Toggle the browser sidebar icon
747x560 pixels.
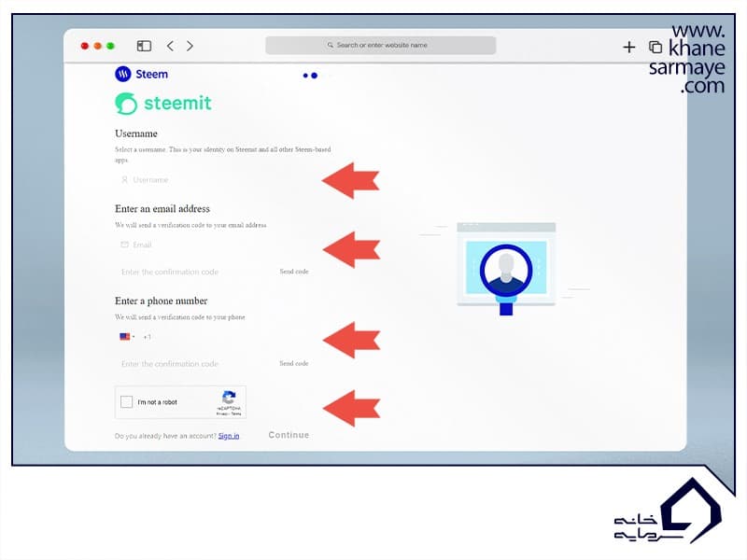pos(144,46)
